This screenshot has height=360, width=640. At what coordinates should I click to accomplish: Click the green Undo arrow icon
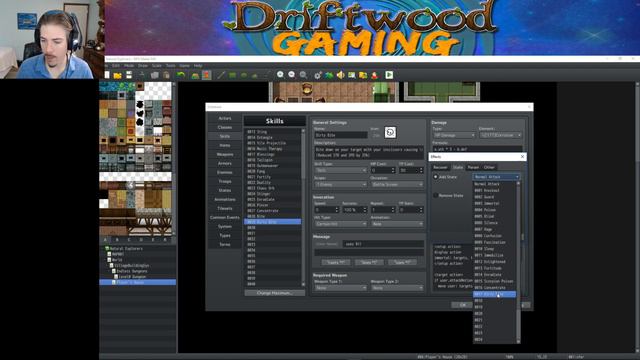tap(181, 75)
